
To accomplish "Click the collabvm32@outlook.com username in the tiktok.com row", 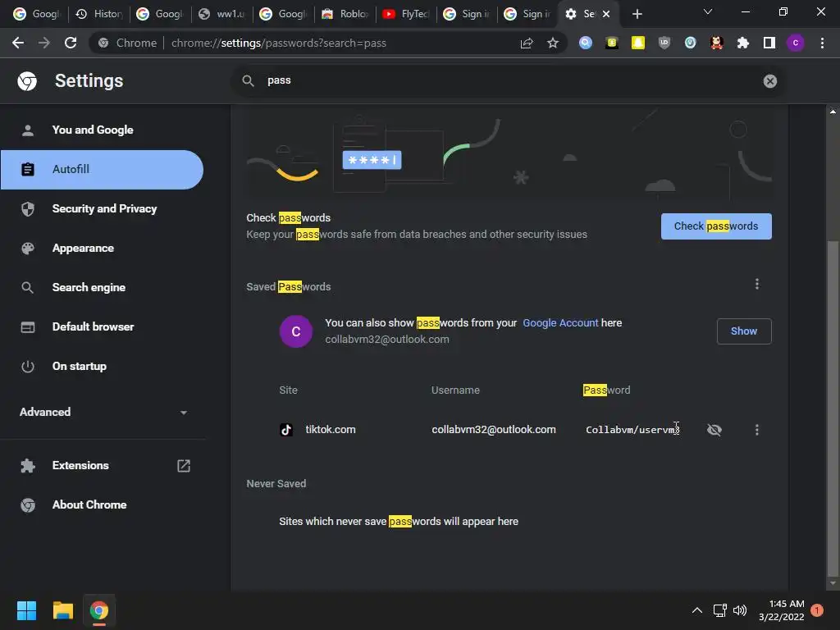I will [494, 430].
